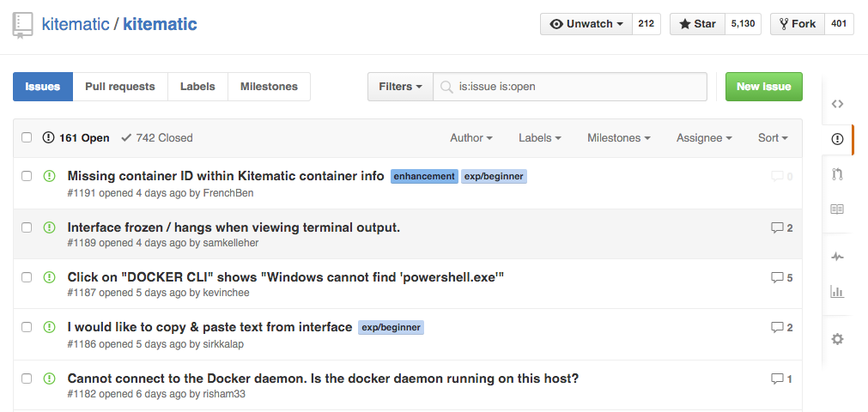Switch to the Milestones tab

coord(269,87)
